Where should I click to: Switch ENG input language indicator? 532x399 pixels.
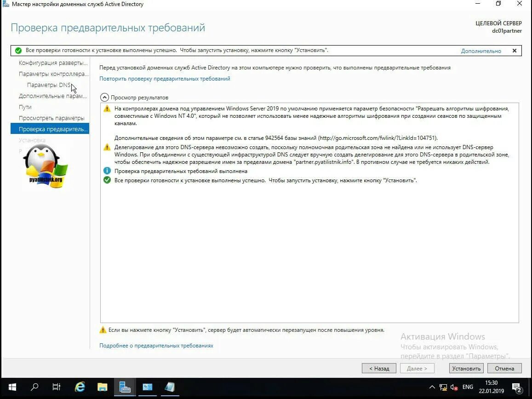click(468, 387)
